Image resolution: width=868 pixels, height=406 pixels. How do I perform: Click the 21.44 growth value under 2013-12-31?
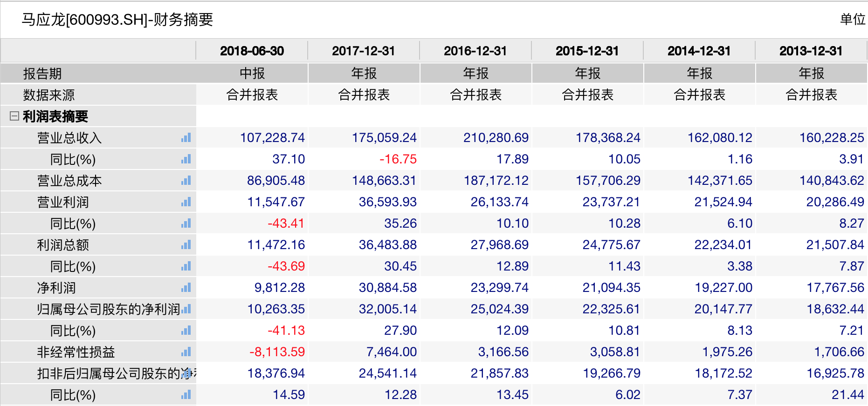point(848,395)
